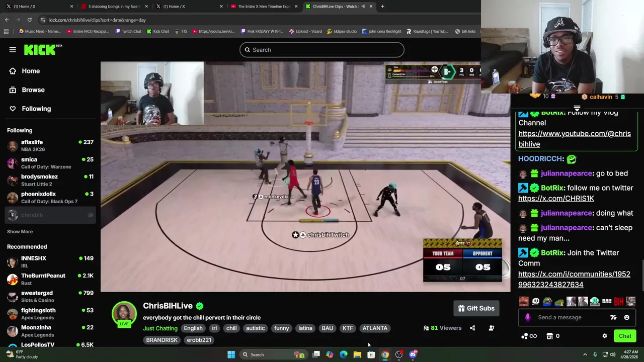Open sweatergxd recommended channel

pos(50,296)
